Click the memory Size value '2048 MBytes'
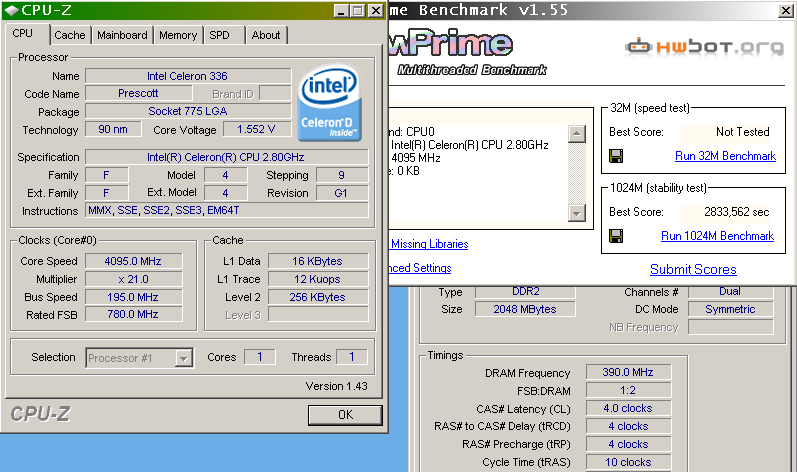797x472 pixels. (x=525, y=309)
